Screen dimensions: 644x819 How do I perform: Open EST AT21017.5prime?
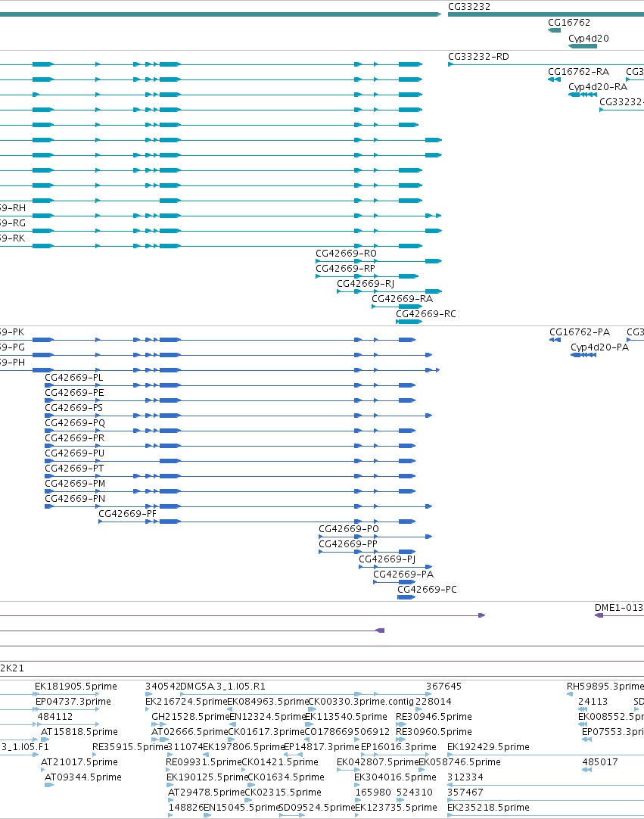(x=79, y=762)
